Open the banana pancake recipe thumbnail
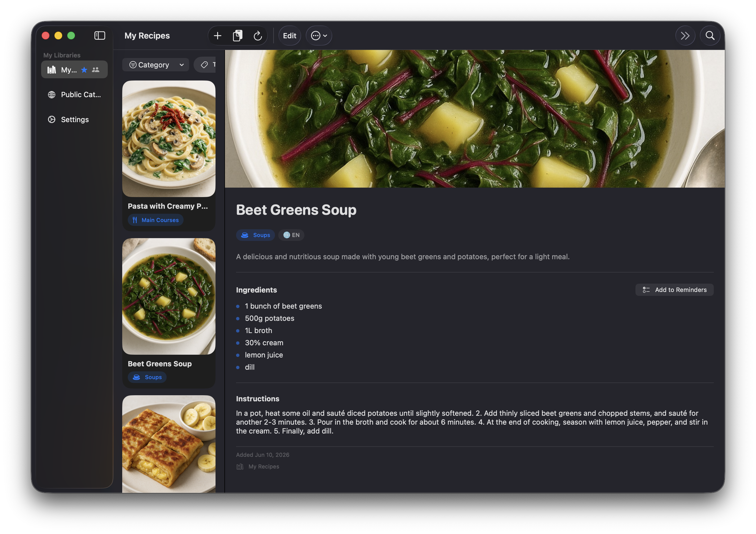 (169, 444)
